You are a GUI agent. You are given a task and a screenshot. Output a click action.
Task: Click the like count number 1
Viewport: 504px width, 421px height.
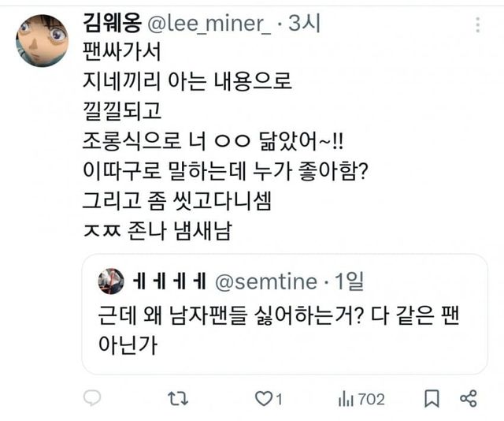[x=277, y=400]
